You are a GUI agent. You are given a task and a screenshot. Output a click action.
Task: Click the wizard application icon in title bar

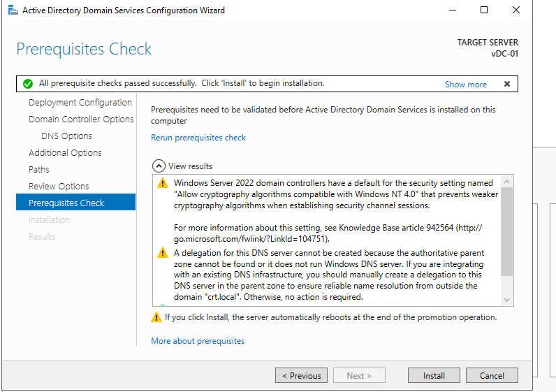click(x=13, y=10)
